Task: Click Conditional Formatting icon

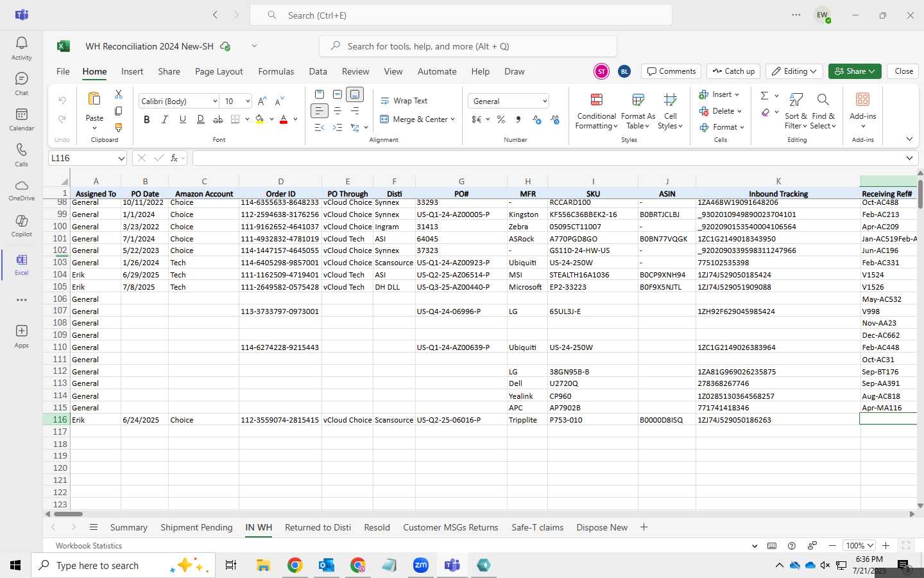Action: [596, 100]
